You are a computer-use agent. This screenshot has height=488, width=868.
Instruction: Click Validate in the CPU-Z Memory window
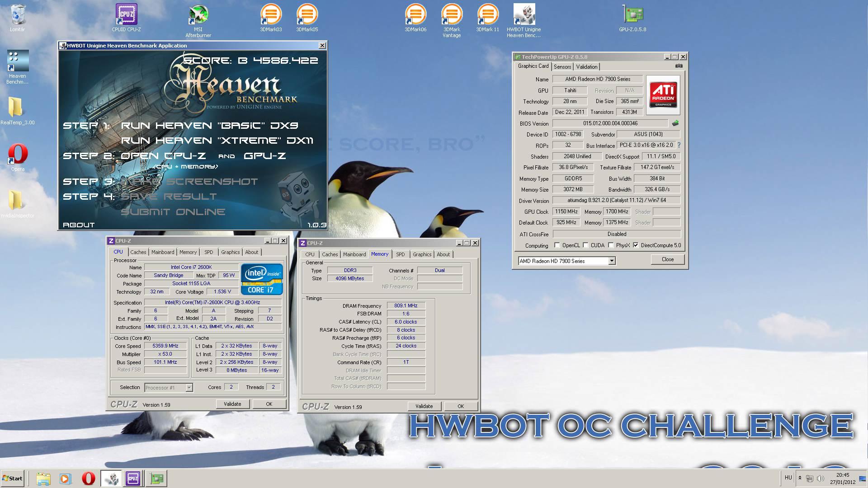point(424,406)
